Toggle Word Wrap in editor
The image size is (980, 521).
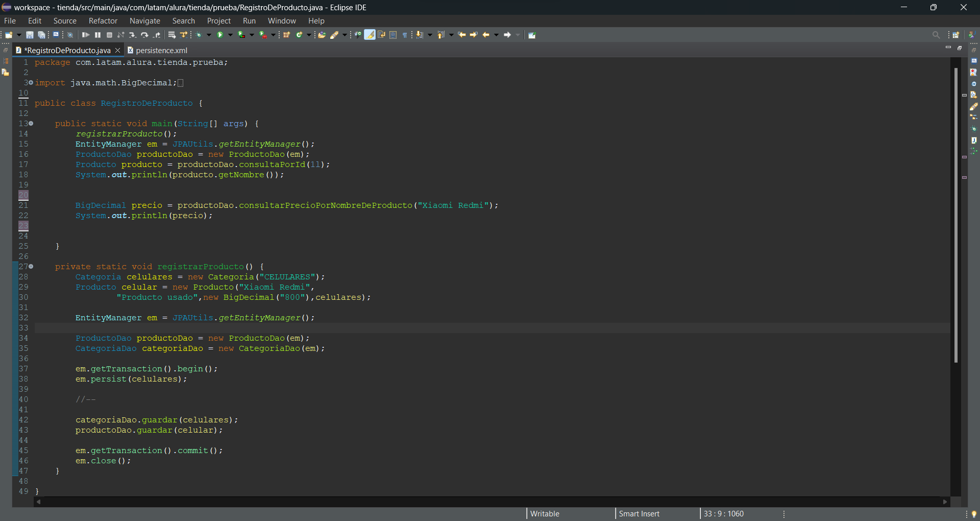click(x=381, y=35)
